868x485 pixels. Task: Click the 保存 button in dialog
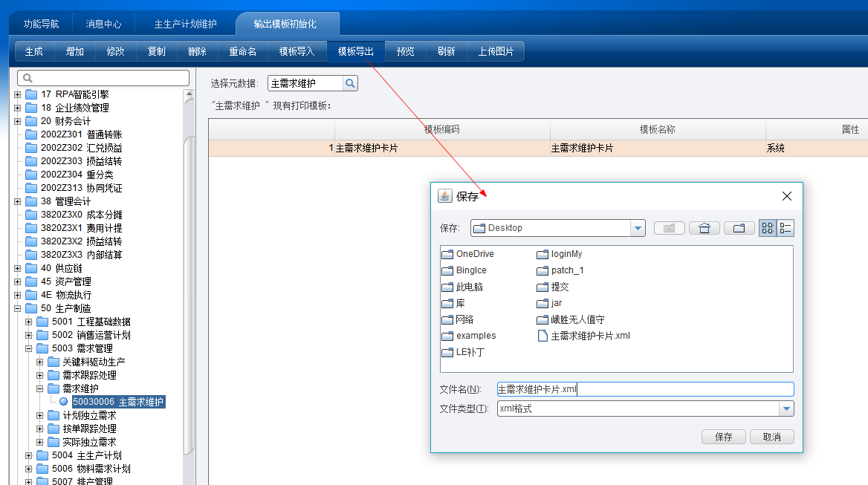click(724, 437)
